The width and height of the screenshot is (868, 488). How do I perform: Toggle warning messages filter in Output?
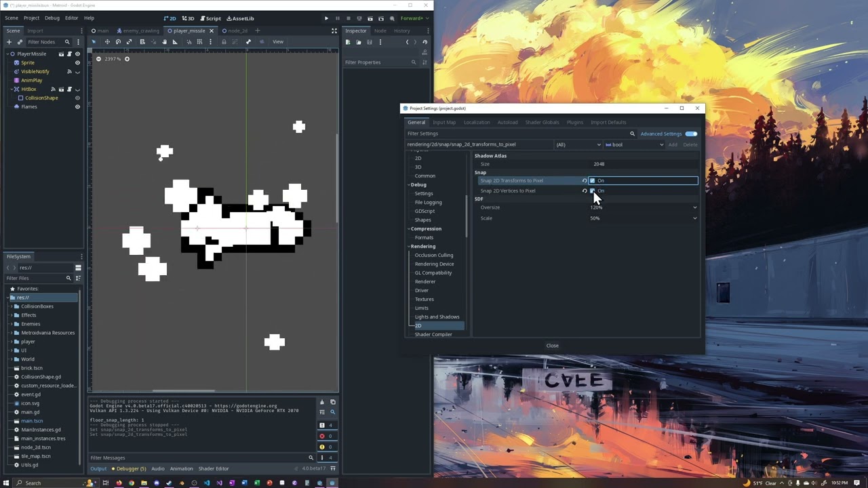326,447
